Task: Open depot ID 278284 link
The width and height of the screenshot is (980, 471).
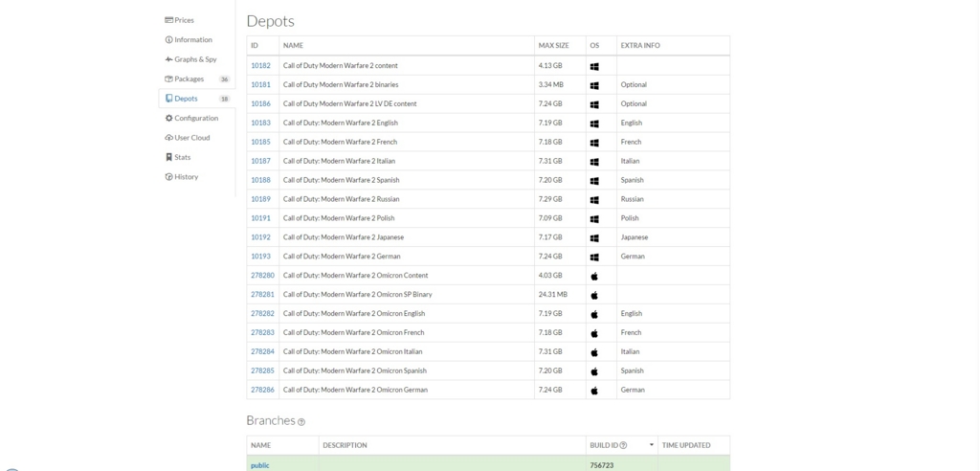Action: [262, 351]
